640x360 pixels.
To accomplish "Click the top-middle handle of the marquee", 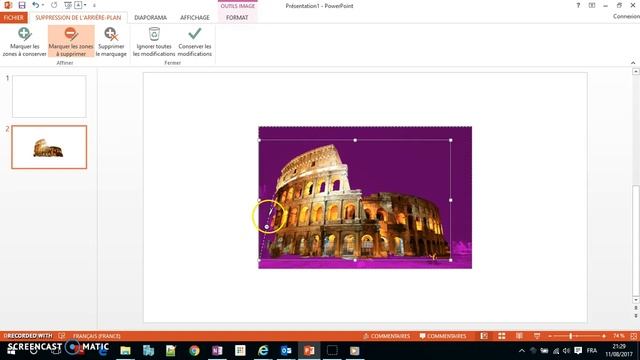I will pyautogui.click(x=355, y=140).
